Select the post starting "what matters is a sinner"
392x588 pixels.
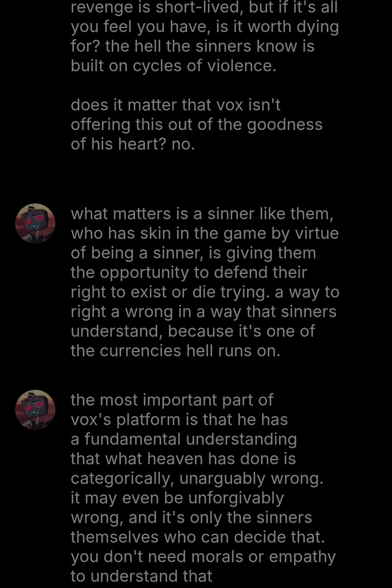205,282
